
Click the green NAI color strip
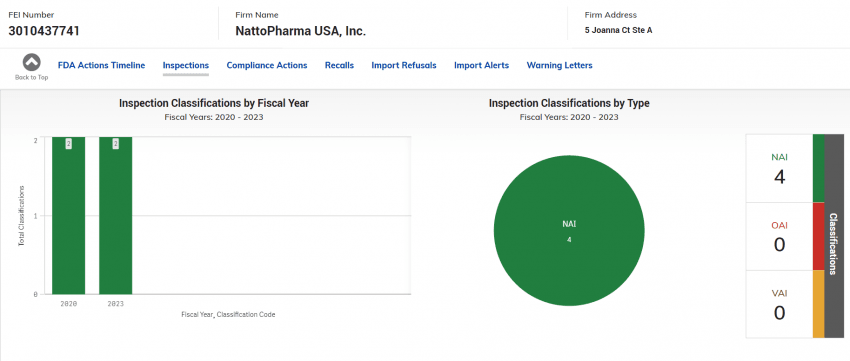coord(819,169)
